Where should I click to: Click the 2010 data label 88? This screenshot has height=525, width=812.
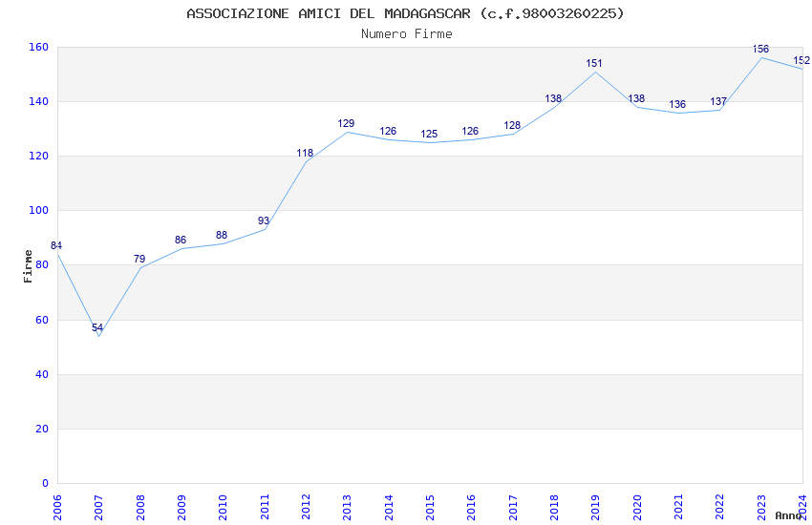click(222, 235)
